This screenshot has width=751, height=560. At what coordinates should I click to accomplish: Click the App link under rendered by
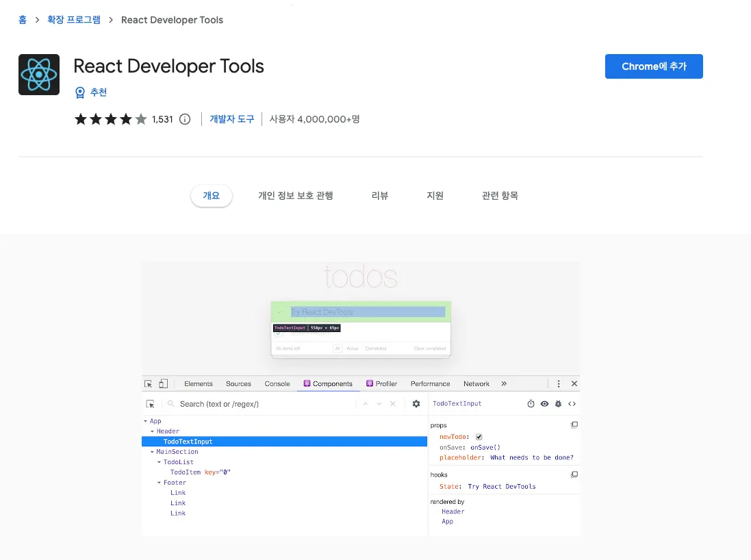click(447, 522)
